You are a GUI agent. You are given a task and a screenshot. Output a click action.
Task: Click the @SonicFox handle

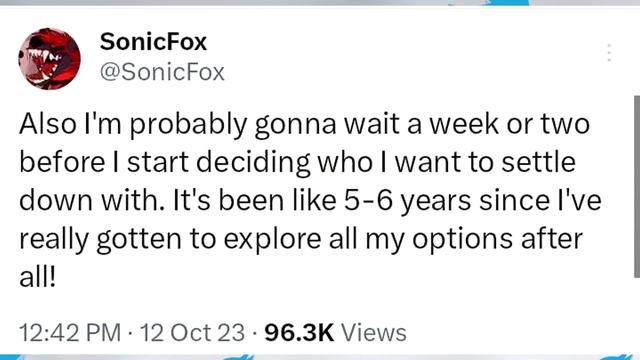point(162,72)
